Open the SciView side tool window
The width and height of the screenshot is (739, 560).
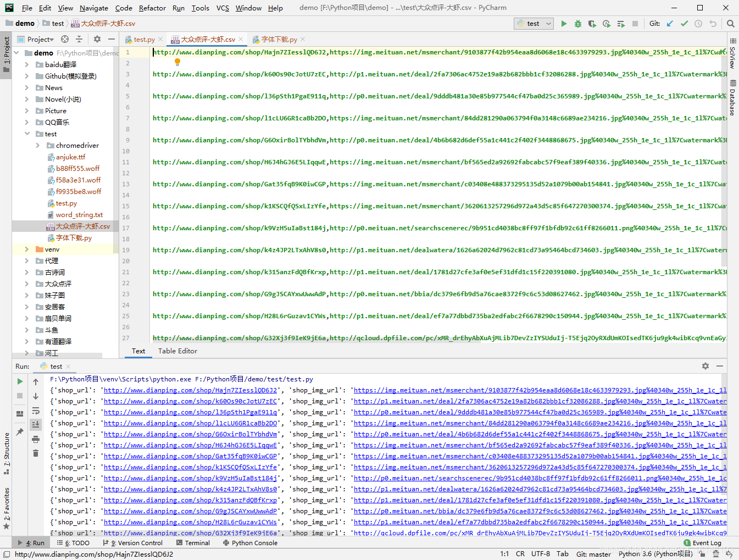(x=732, y=53)
